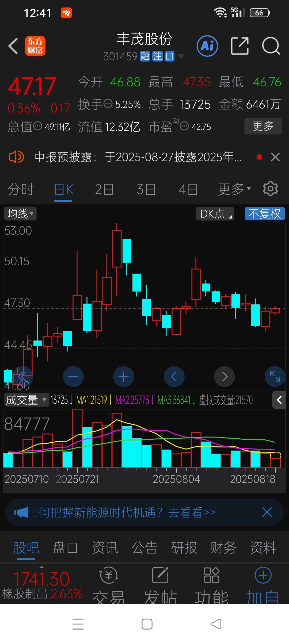Tap the 虚拟成交量 21570 value
Screen dimensions: 289x644
[226, 400]
